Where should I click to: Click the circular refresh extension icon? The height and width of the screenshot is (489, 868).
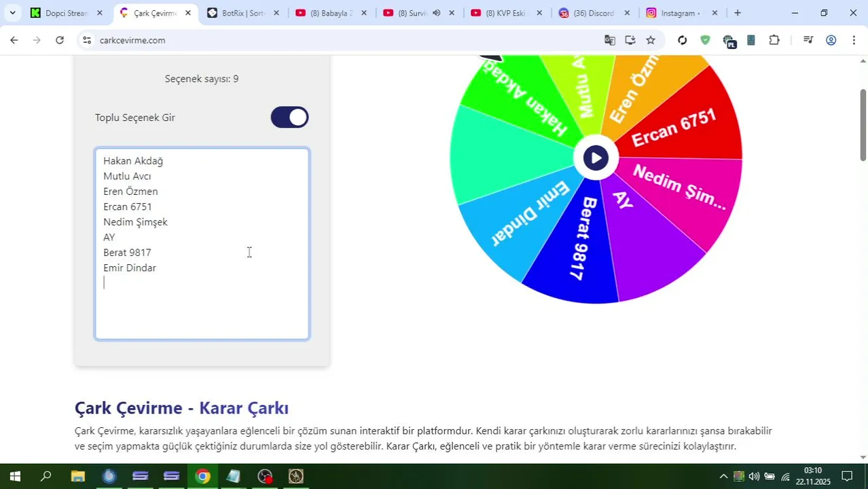click(683, 40)
